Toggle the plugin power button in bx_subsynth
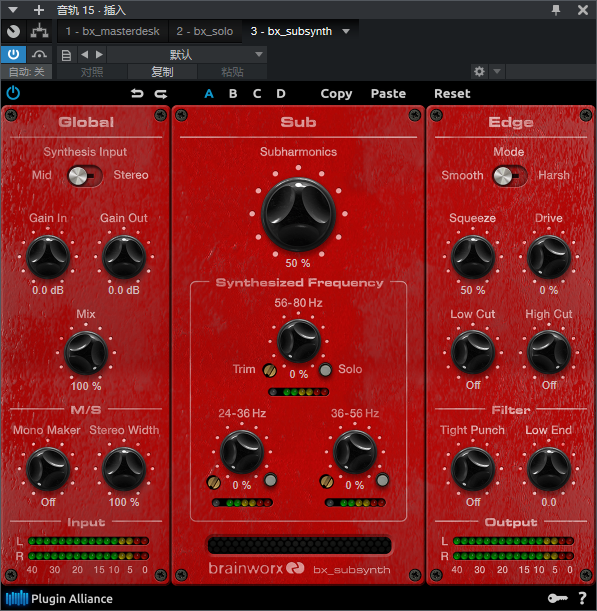Screen dimensions: 597x611 pos(13,93)
